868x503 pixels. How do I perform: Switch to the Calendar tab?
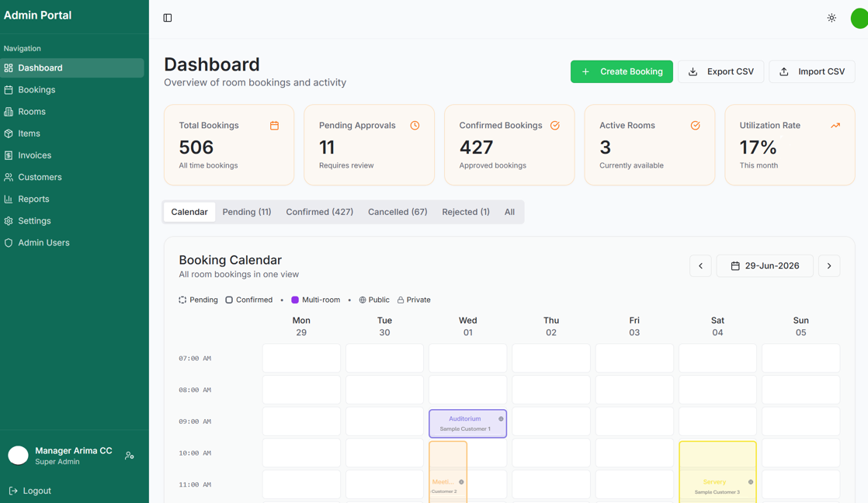(x=189, y=212)
